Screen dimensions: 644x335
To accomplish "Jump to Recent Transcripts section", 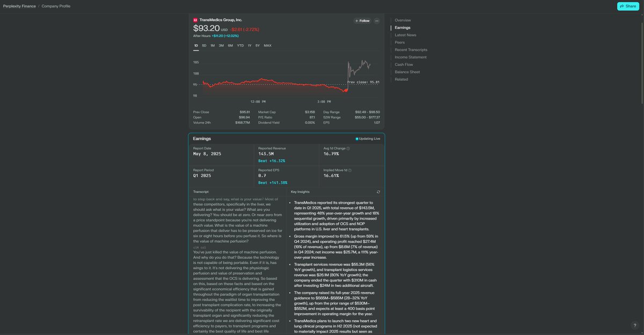I will 411,50.
